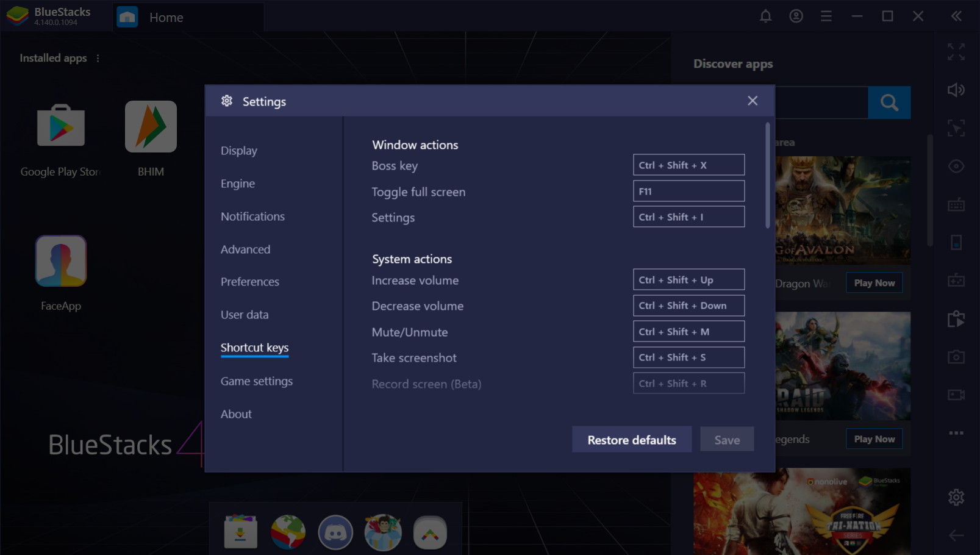Open the Installed apps options dots
980x555 pixels.
pos(98,58)
